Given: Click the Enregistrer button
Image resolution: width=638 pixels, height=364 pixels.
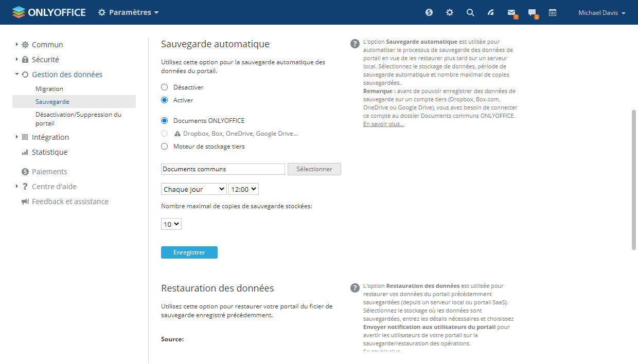Looking at the screenshot, I should tap(189, 252).
